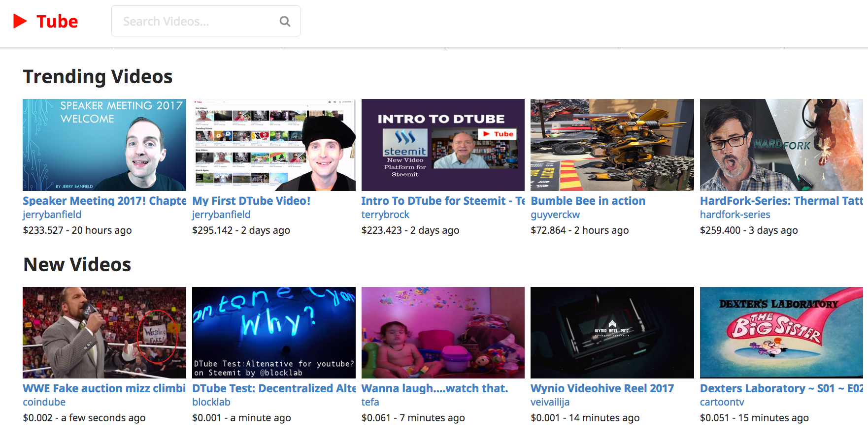Open Dexter's Laboratory Big Sister thumbnail

[x=782, y=333]
